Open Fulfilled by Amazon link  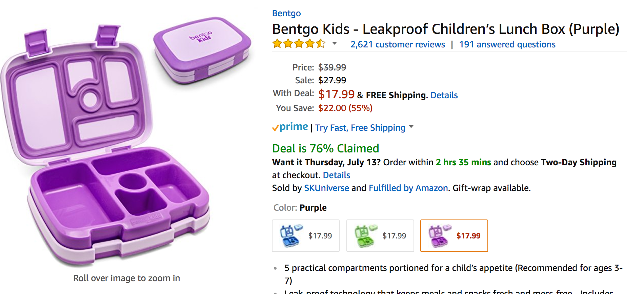[x=408, y=188]
